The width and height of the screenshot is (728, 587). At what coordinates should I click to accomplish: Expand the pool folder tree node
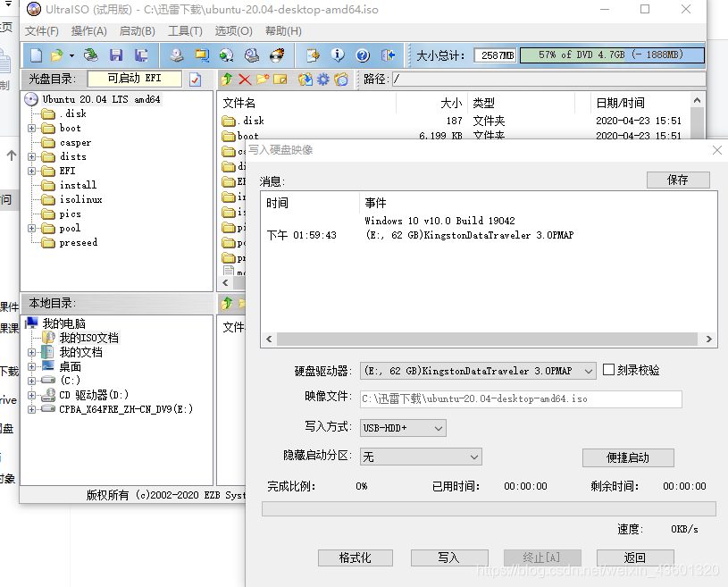(31, 229)
